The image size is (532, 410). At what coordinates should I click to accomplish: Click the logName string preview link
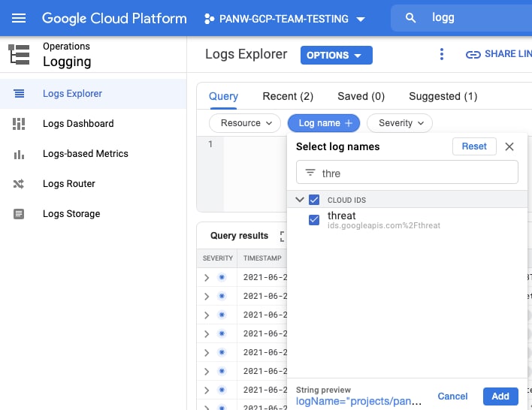tap(358, 401)
